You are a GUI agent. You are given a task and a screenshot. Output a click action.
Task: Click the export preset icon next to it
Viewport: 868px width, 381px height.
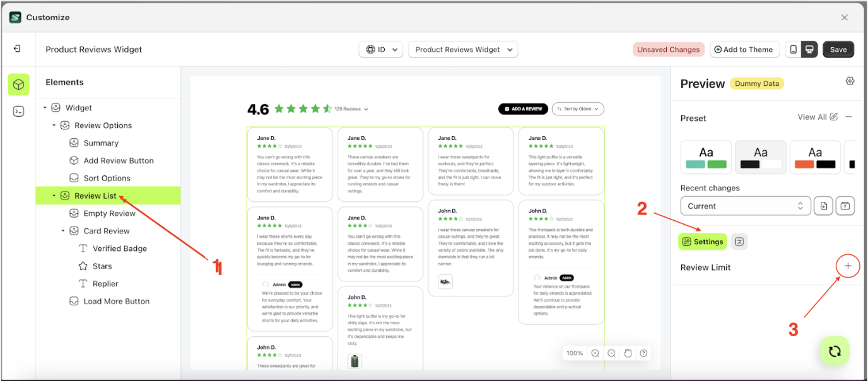point(845,206)
